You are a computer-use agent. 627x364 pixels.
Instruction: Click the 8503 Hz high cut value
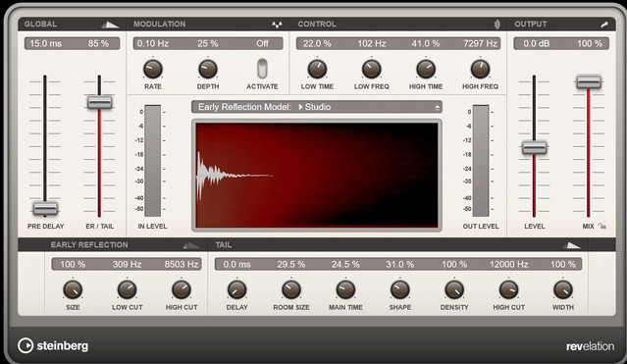click(x=182, y=264)
